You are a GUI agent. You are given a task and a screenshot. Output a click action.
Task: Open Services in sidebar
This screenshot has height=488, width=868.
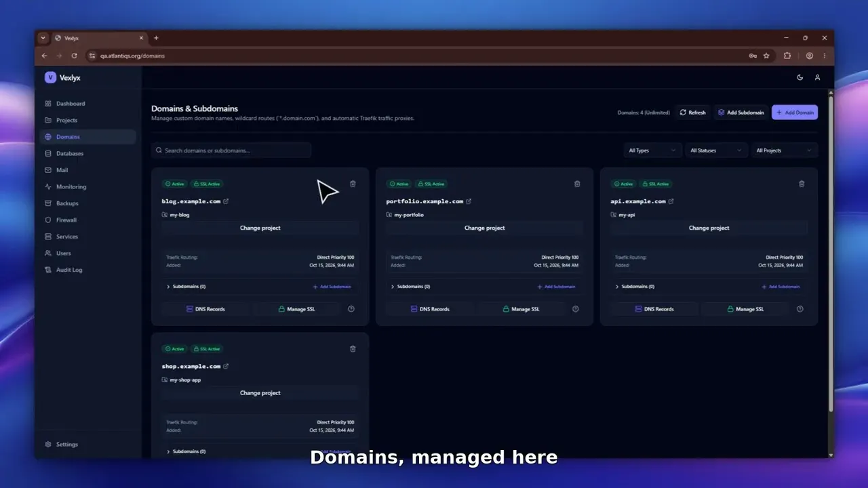(x=87, y=237)
